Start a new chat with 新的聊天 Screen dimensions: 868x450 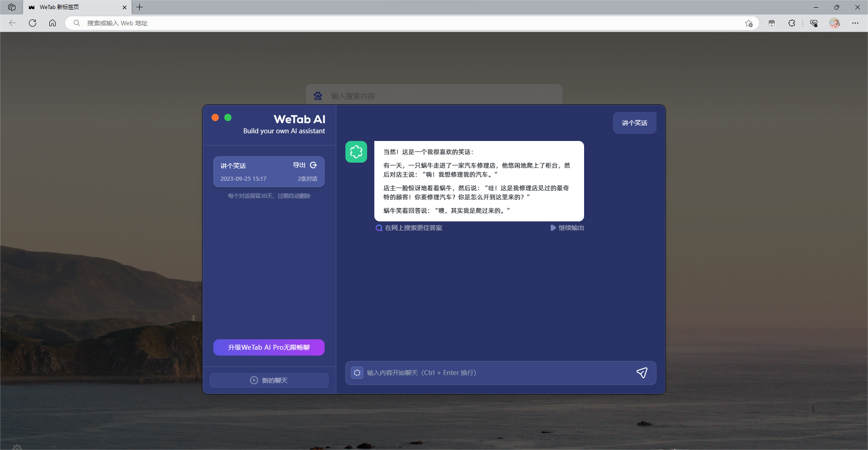tap(269, 380)
